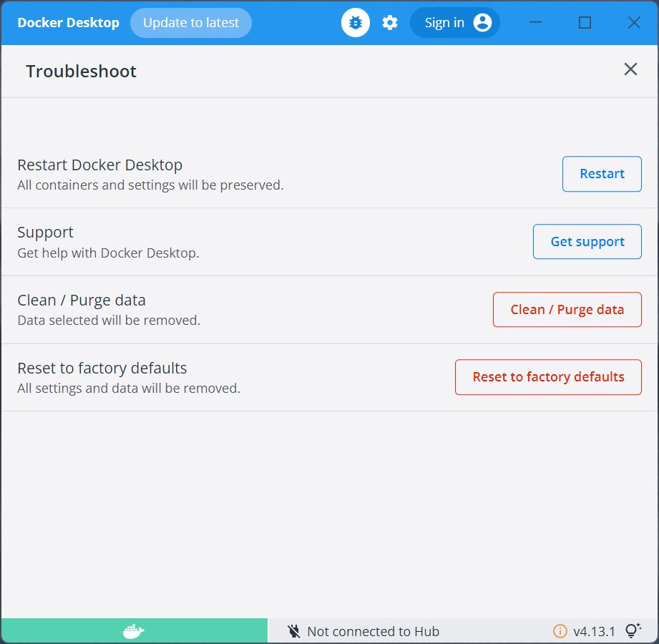Click the Docker Desktop title text
659x644 pixels.
tap(68, 23)
